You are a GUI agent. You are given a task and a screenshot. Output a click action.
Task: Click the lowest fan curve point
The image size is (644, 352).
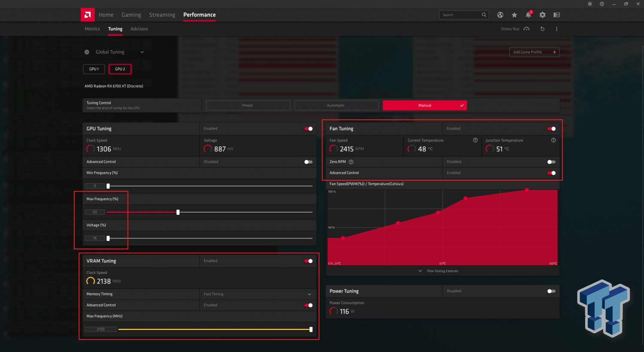click(x=343, y=238)
